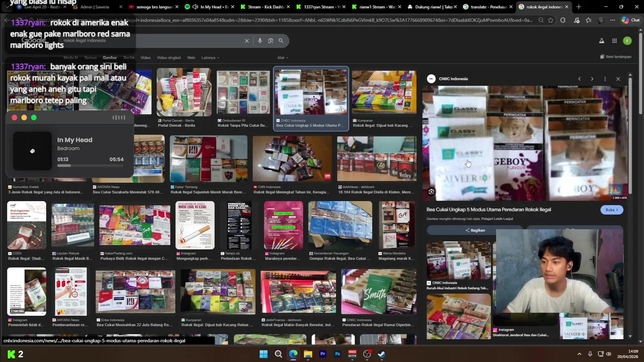The height and width of the screenshot is (362, 644).
Task: Switch to the Video results tab
Action: 145,58
